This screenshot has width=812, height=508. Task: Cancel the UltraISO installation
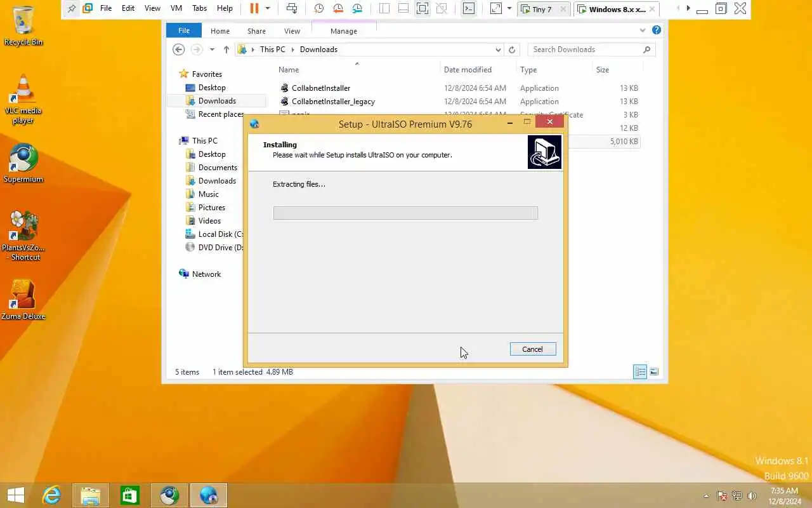coord(533,349)
